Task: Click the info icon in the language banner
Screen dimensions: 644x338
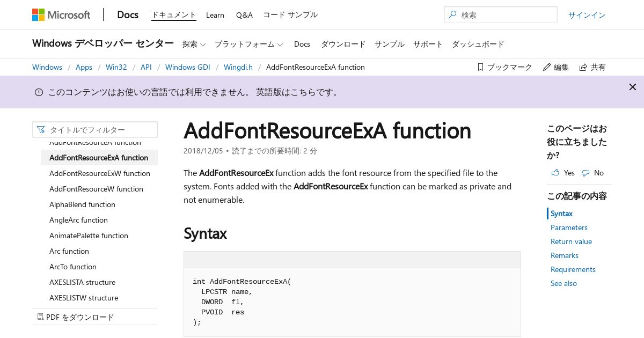Action: (x=39, y=92)
